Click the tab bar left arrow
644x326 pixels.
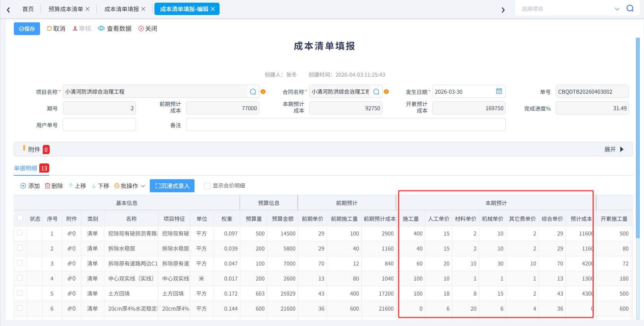click(x=8, y=10)
